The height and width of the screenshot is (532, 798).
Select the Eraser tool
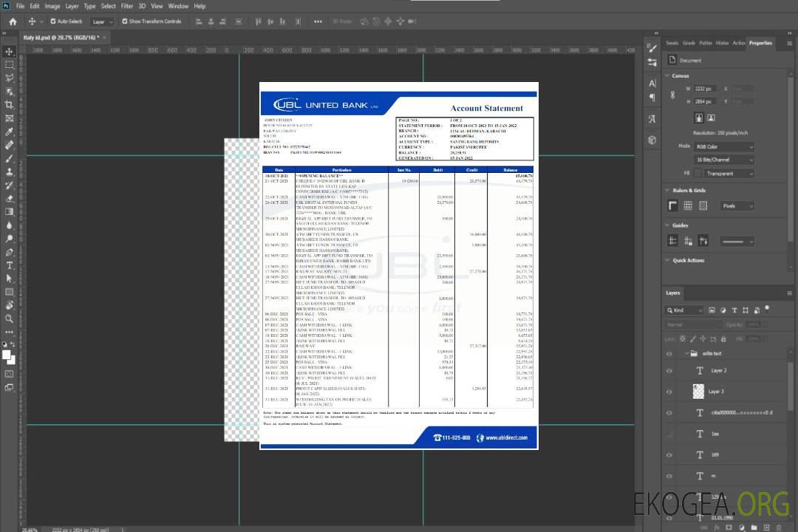point(9,199)
